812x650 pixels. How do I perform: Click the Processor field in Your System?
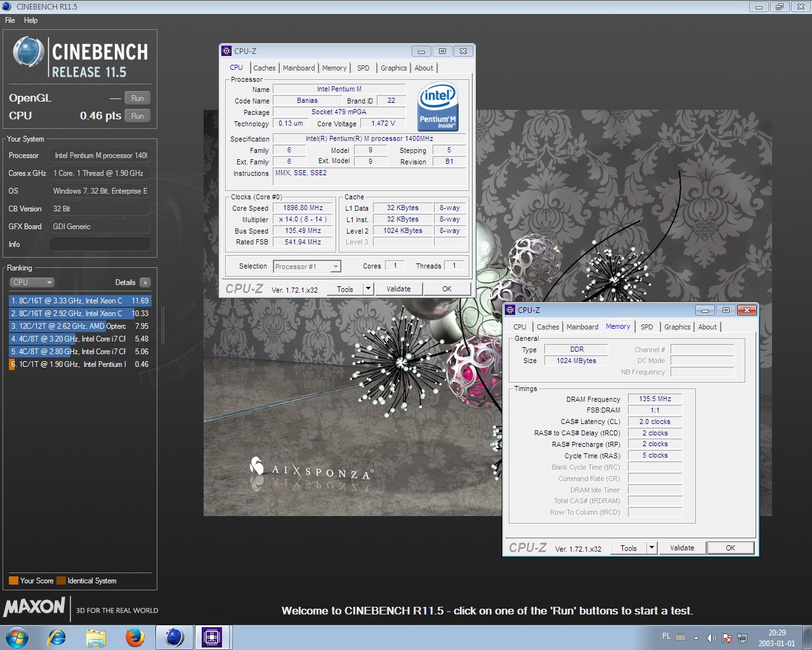[100, 156]
